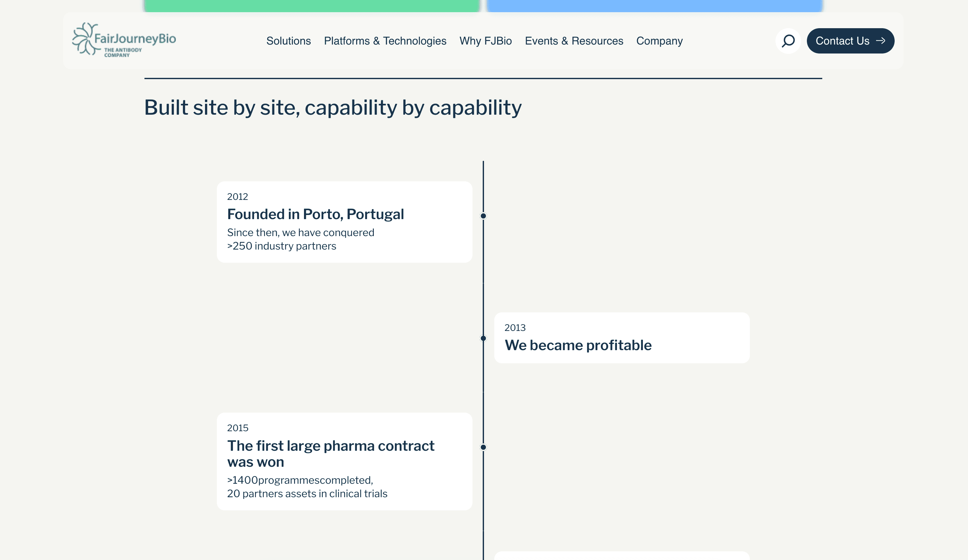Screen dimensions: 968x560
Task: Click the 2012 year label
Action: coord(237,197)
